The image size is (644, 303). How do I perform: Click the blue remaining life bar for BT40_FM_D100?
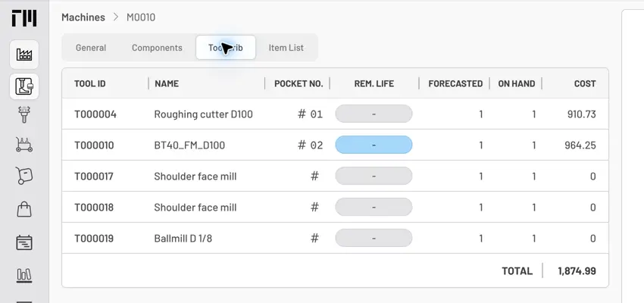(x=374, y=145)
